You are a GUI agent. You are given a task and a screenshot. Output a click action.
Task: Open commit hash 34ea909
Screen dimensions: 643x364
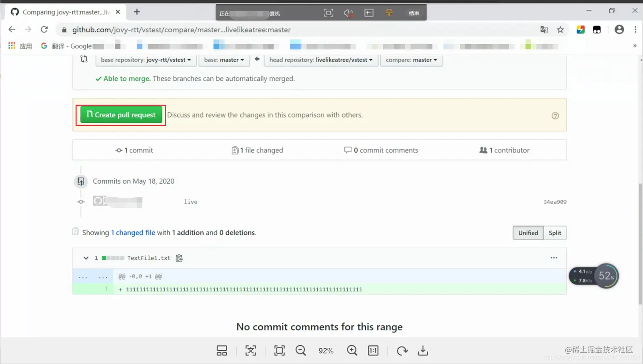pyautogui.click(x=555, y=202)
